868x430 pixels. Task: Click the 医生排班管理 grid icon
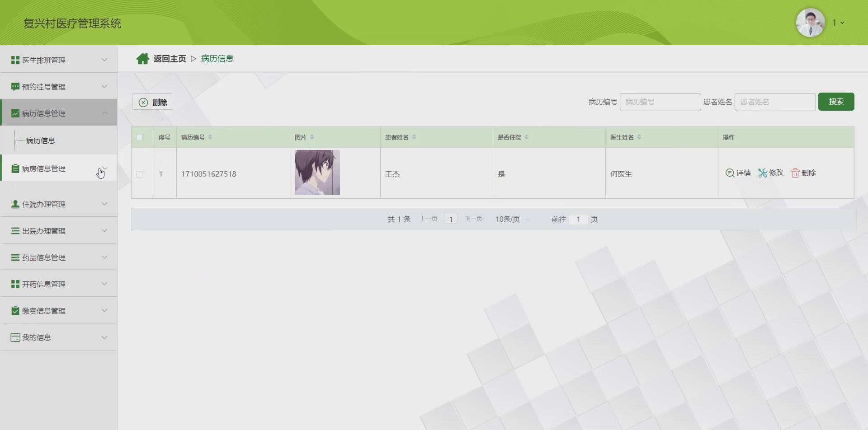pyautogui.click(x=15, y=60)
